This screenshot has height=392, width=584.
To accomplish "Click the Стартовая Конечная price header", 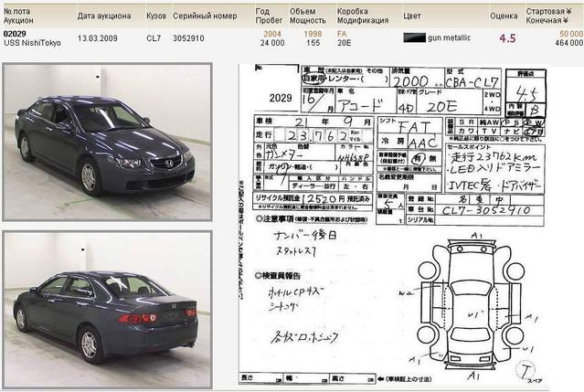I will pos(549,16).
